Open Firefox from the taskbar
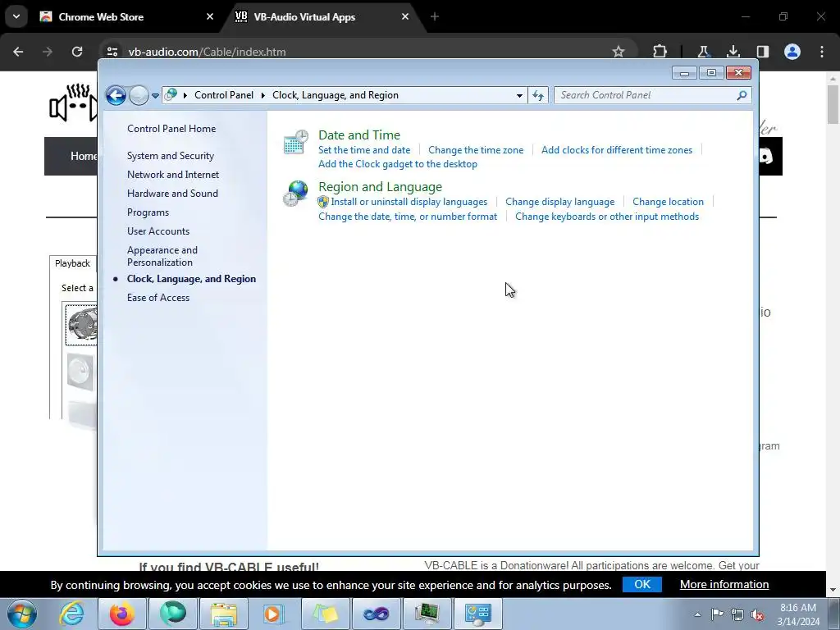 121,614
